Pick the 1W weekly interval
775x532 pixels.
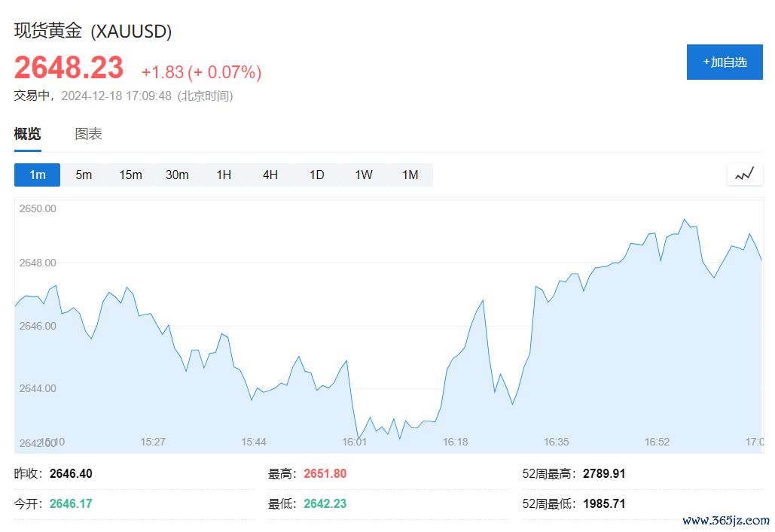tap(364, 175)
